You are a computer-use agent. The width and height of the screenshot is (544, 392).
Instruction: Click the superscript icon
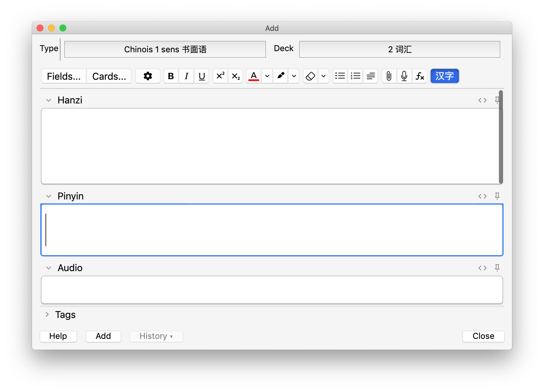pos(220,76)
